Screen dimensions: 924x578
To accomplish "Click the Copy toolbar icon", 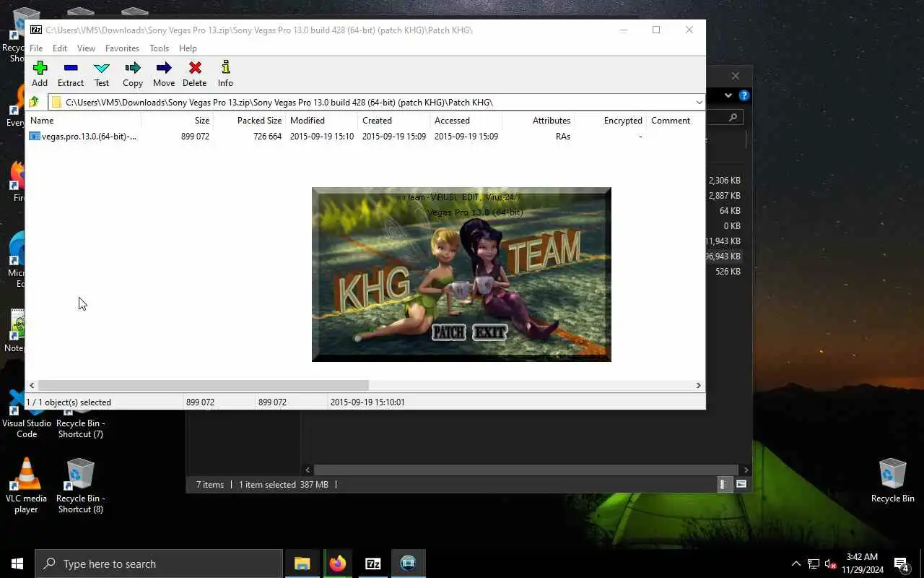I will 133,74.
